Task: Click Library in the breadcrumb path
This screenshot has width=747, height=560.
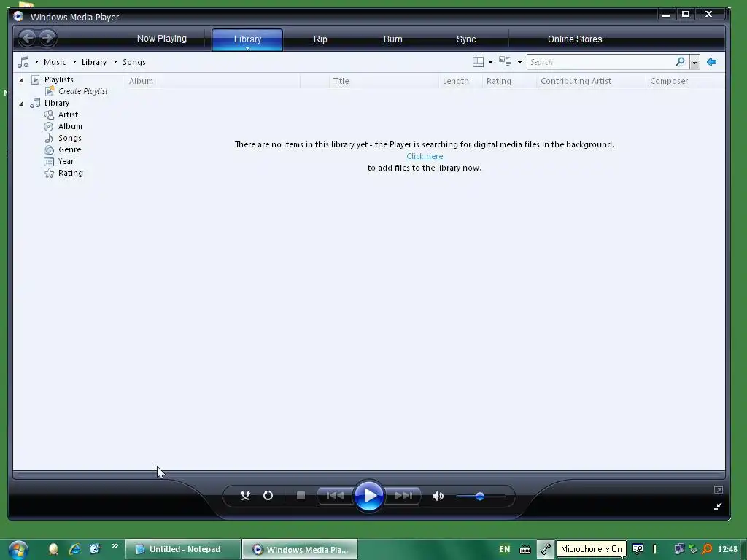Action: tap(94, 62)
